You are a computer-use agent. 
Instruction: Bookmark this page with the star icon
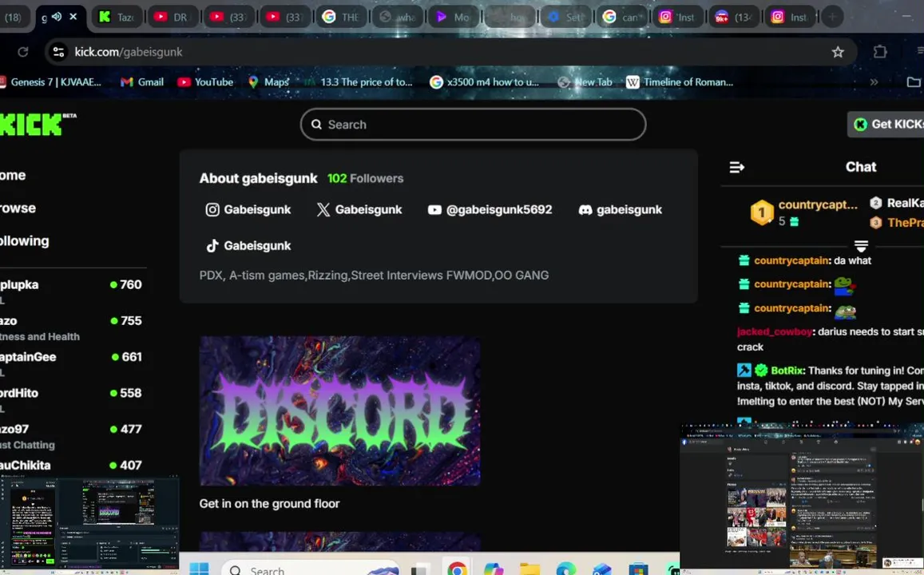pyautogui.click(x=838, y=52)
